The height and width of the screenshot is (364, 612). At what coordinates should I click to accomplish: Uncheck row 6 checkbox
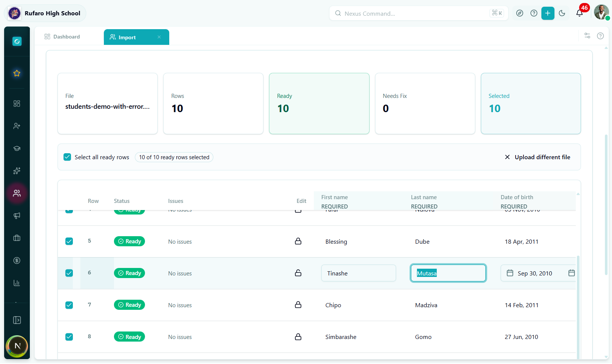click(x=69, y=273)
